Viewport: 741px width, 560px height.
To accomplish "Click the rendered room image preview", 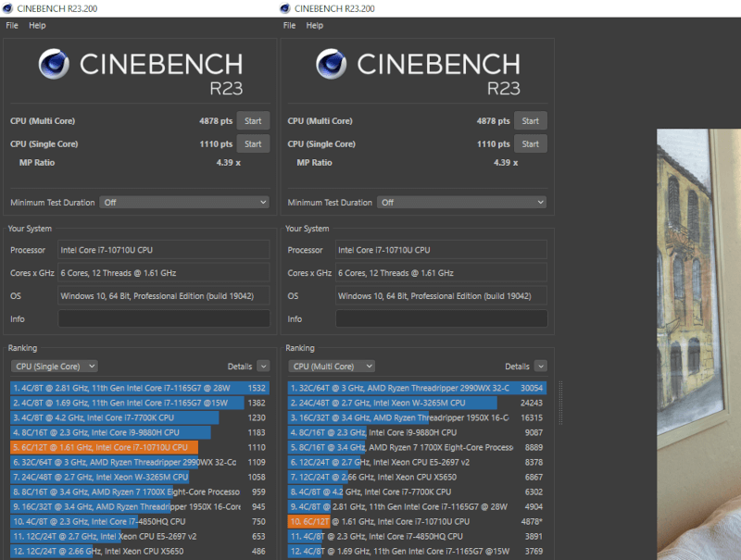I will [698, 342].
